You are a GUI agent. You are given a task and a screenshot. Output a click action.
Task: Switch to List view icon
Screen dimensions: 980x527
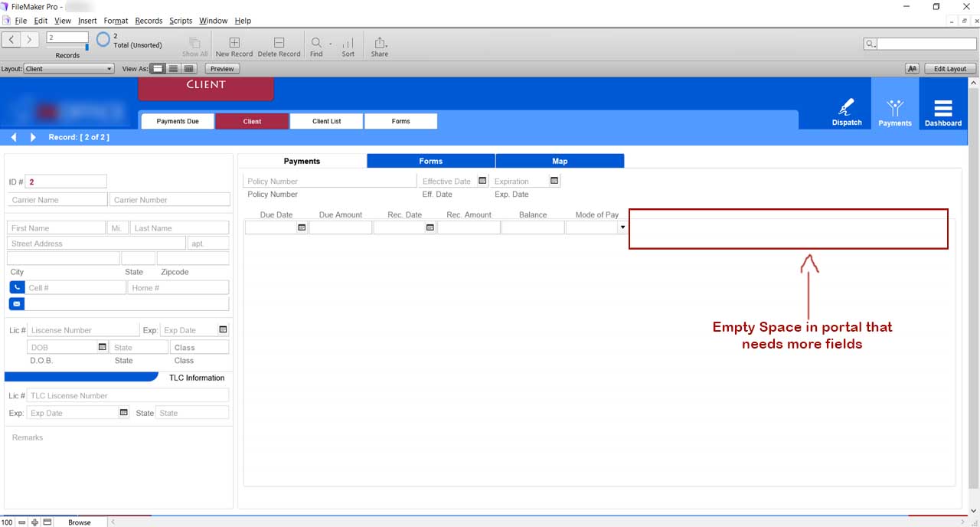pos(173,69)
